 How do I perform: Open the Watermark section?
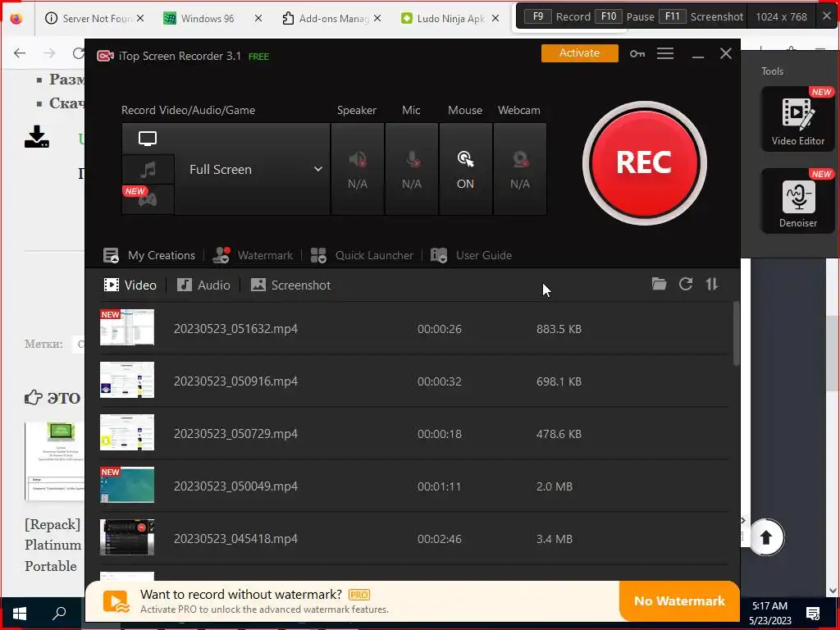click(x=253, y=256)
